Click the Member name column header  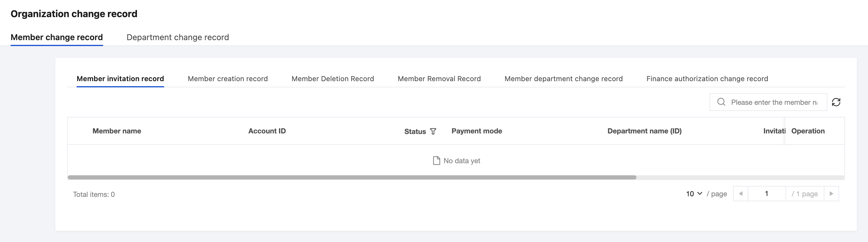tap(117, 131)
